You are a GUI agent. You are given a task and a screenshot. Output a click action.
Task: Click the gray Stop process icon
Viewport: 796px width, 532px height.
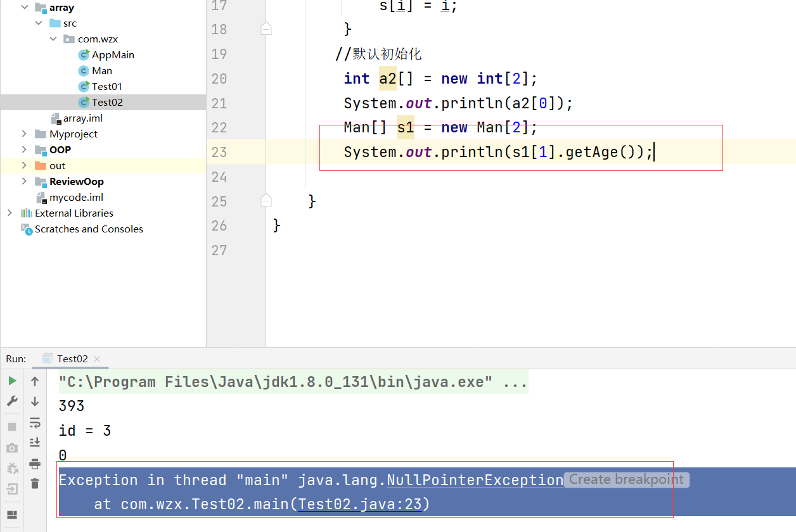12,427
